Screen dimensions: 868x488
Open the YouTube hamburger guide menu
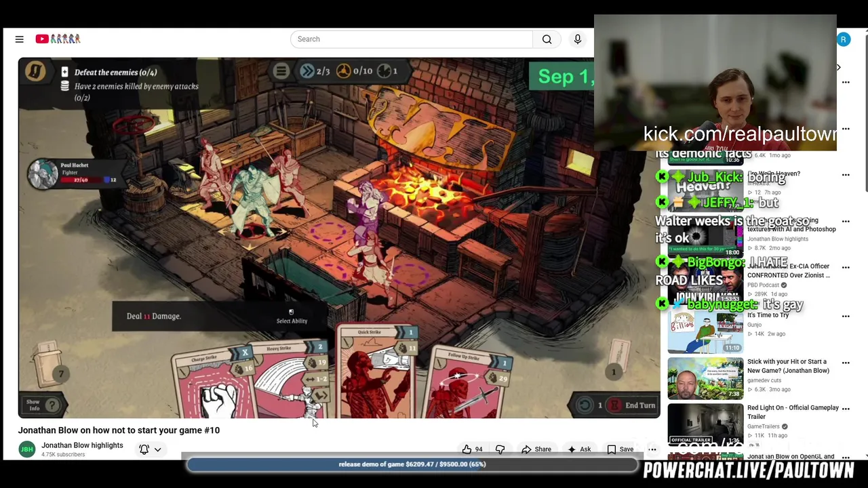click(x=20, y=39)
